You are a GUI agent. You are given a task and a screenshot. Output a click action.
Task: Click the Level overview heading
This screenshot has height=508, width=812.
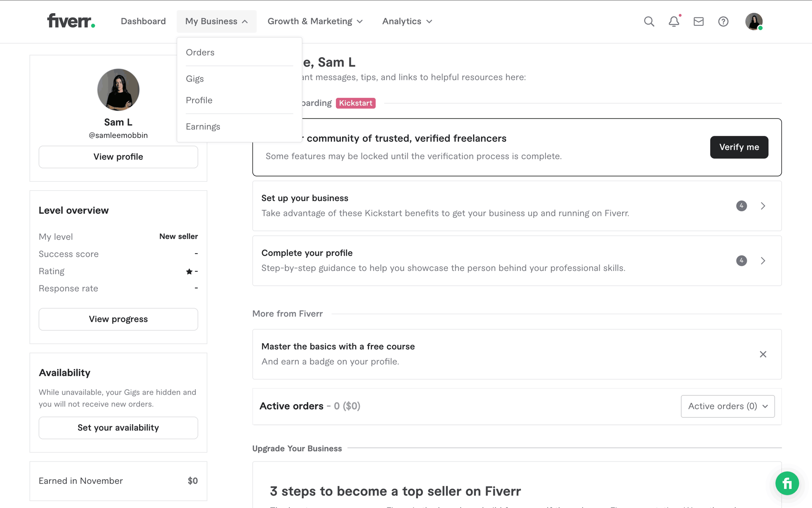coord(74,211)
